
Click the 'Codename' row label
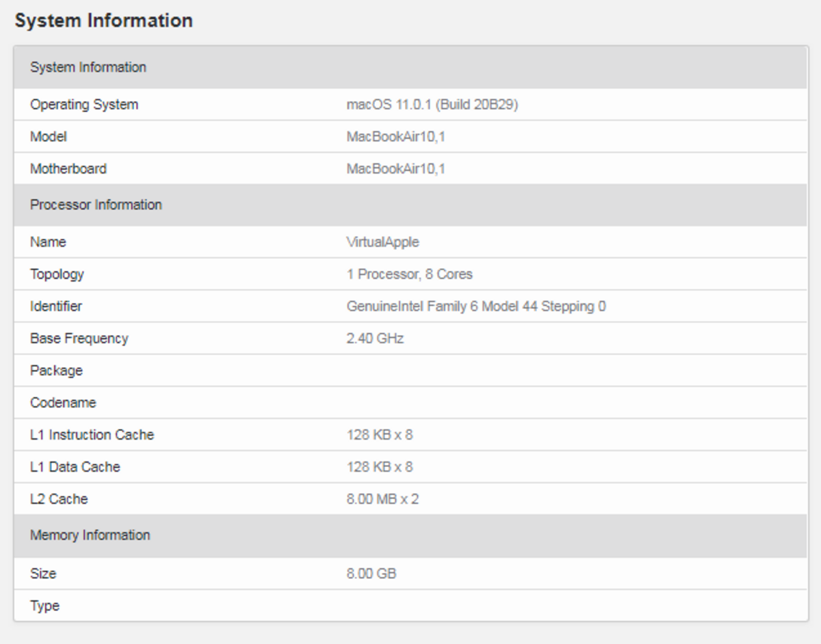pos(63,403)
